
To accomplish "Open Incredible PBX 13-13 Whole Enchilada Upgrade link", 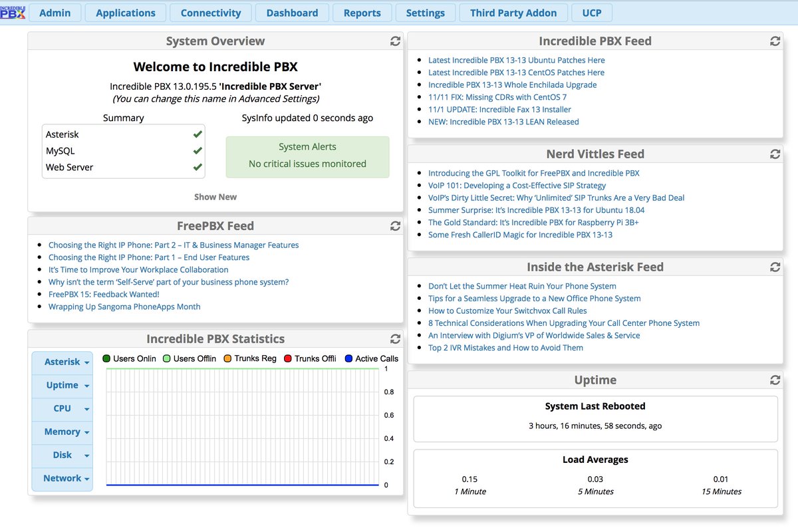I will coord(513,84).
